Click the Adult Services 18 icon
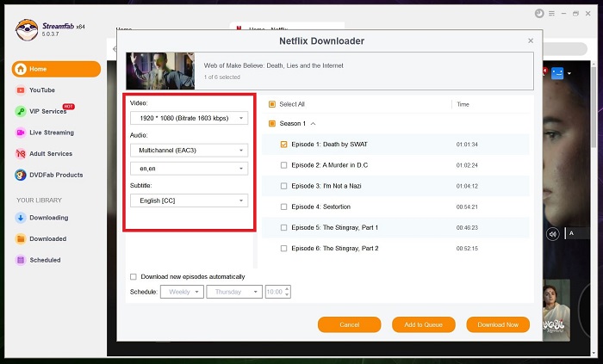 click(21, 153)
